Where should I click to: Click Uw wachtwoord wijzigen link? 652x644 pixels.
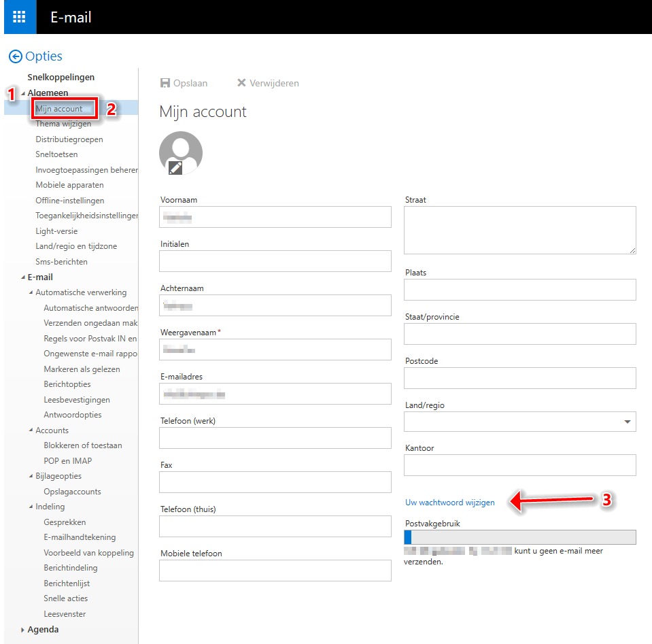click(450, 503)
